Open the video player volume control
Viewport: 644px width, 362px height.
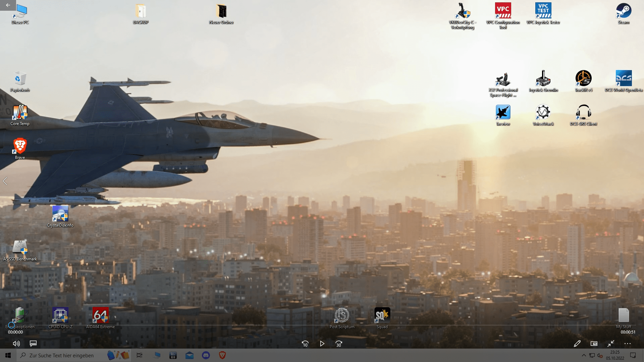[x=16, y=344]
